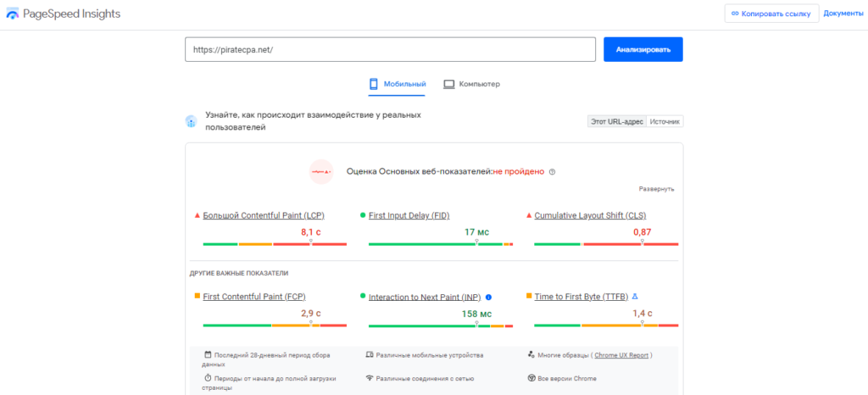Click the INP distribution bar

point(441,325)
